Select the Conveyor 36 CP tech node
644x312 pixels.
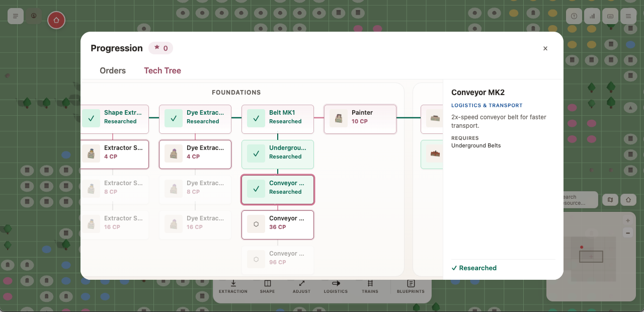coord(278,225)
